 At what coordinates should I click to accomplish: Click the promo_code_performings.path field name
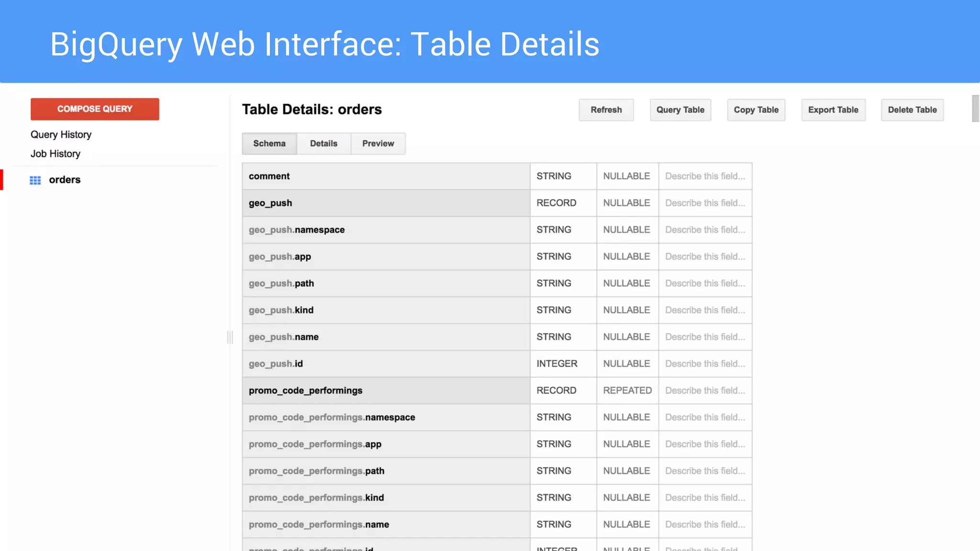(316, 471)
